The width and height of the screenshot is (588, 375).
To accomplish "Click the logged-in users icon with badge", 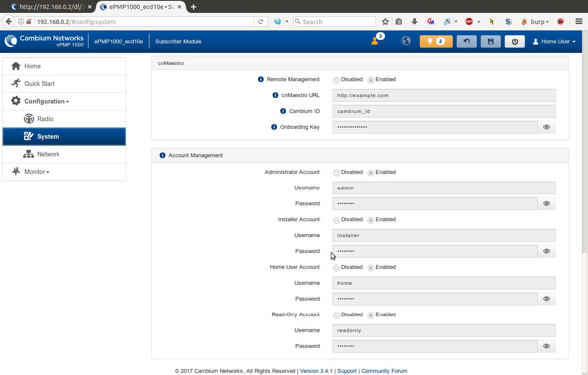I will [x=375, y=41].
